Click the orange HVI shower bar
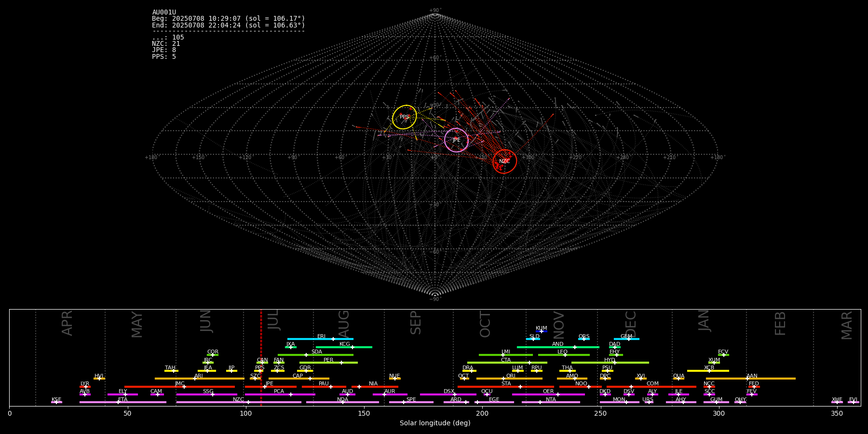 point(99,379)
